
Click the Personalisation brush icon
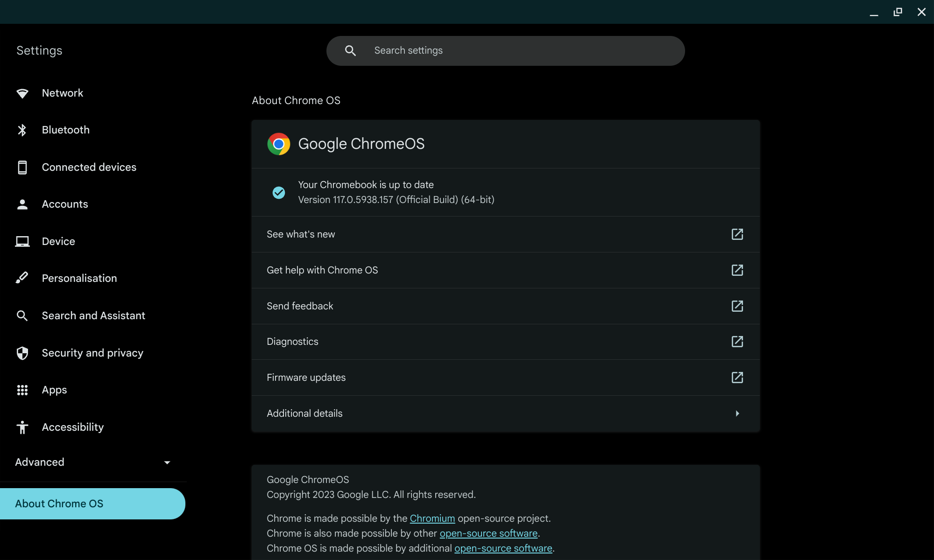22,278
